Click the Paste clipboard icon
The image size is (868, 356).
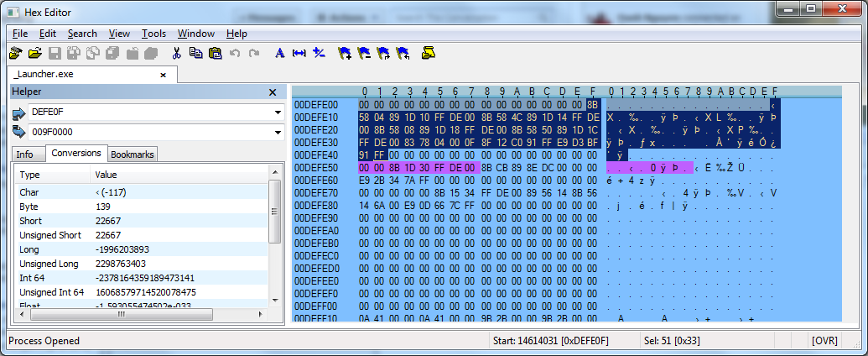215,54
